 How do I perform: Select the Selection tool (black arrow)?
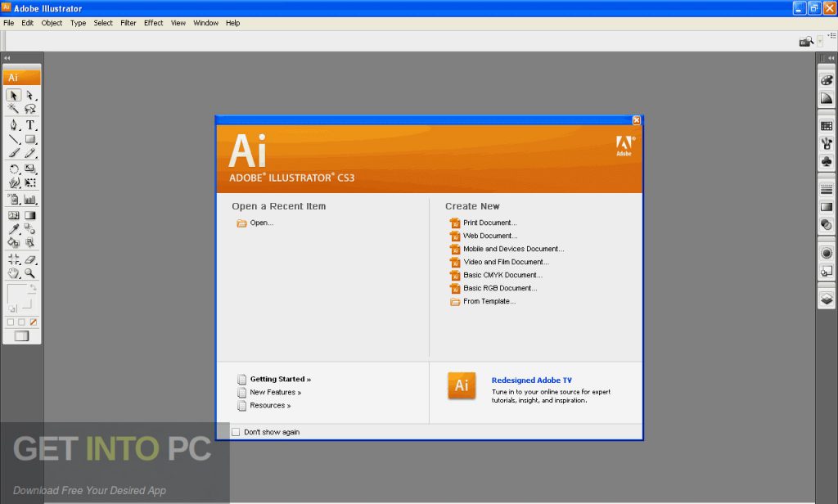pyautogui.click(x=13, y=95)
